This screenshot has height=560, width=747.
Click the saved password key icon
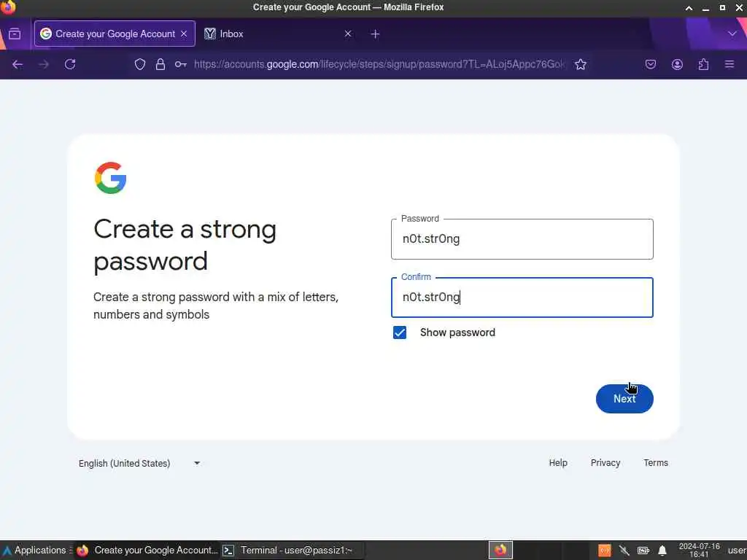coord(181,64)
